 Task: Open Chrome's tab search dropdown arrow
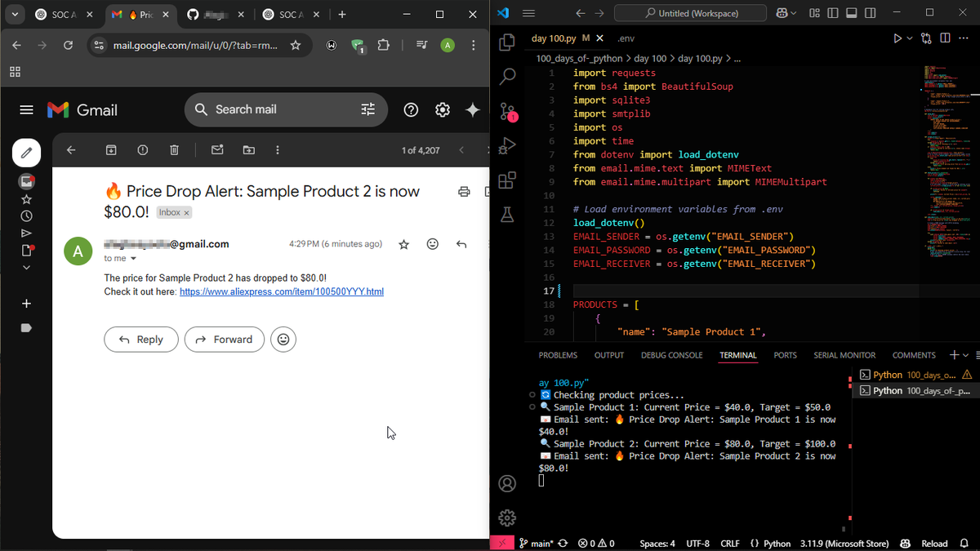coord(15,15)
